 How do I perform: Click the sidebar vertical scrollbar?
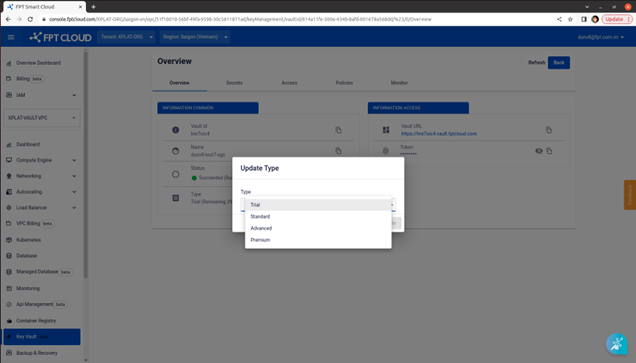(85, 164)
